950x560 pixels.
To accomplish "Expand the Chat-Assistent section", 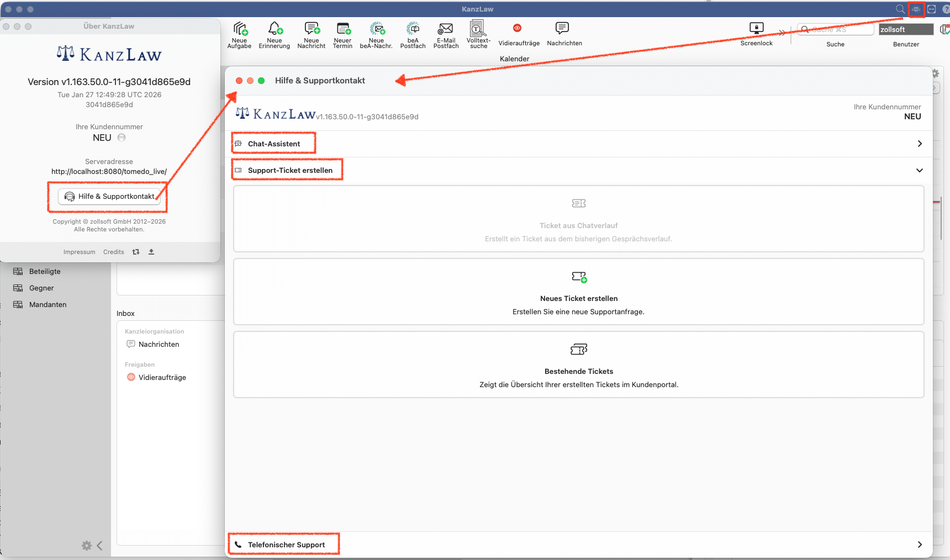I will 919,144.
